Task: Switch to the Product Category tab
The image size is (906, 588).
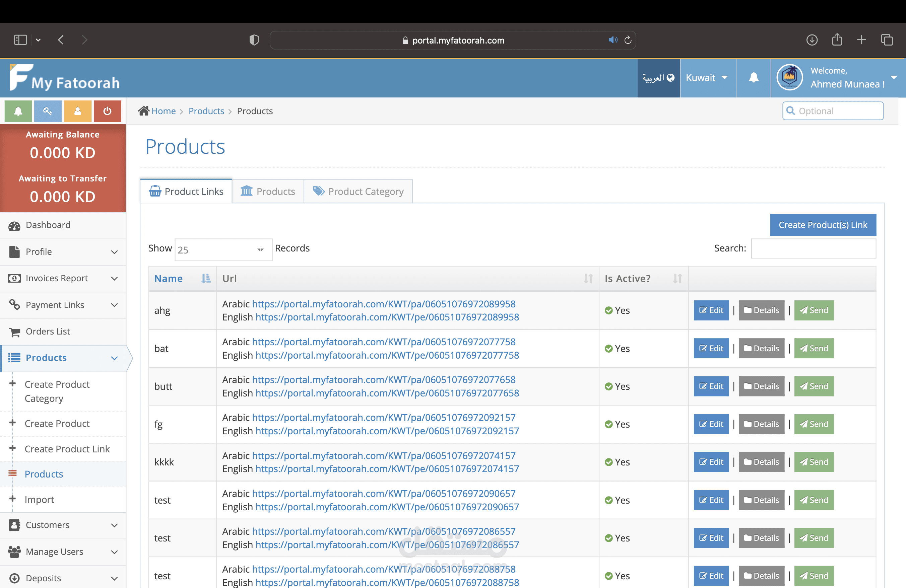Action: pyautogui.click(x=358, y=191)
